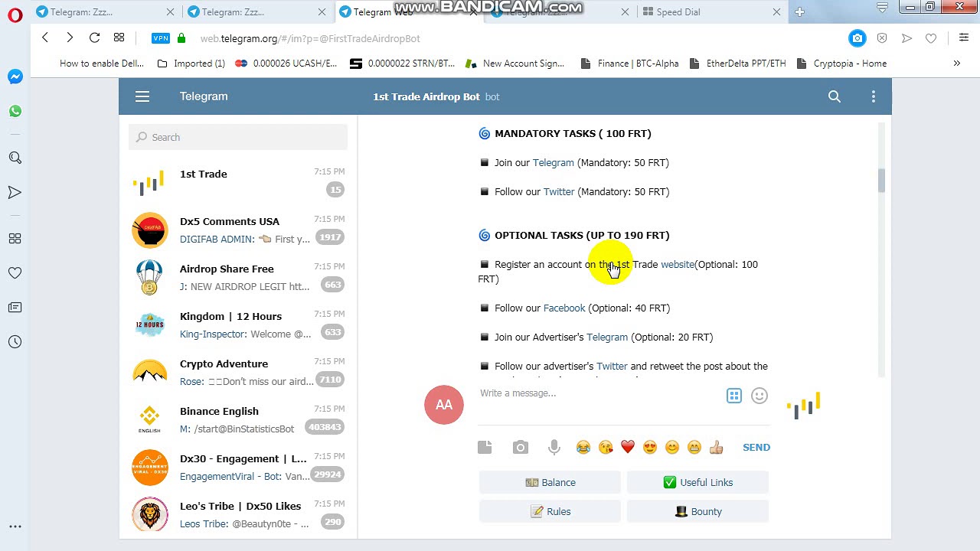
Task: Open Telegram hamburger menu
Action: point(142,96)
